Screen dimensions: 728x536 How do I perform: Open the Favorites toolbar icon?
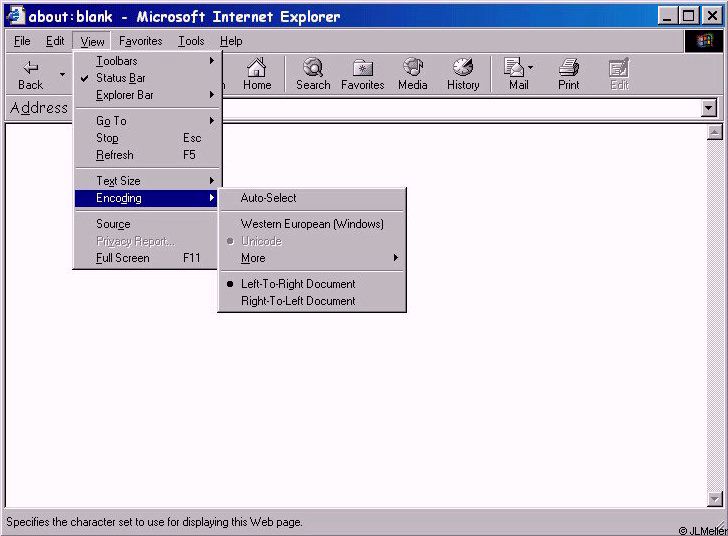[x=363, y=68]
